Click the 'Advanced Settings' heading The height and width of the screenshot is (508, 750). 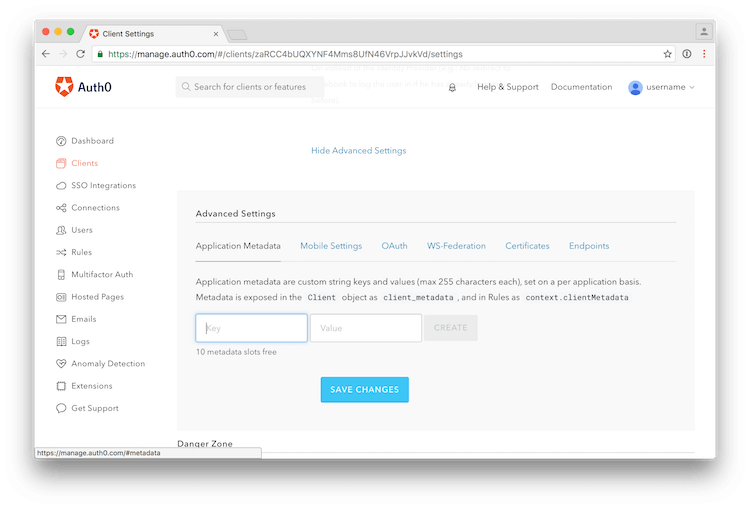235,214
